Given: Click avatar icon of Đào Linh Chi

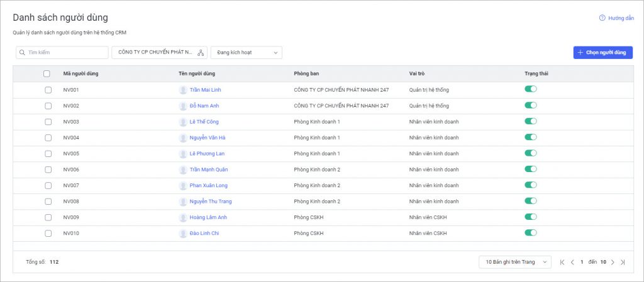Looking at the screenshot, I should (183, 234).
